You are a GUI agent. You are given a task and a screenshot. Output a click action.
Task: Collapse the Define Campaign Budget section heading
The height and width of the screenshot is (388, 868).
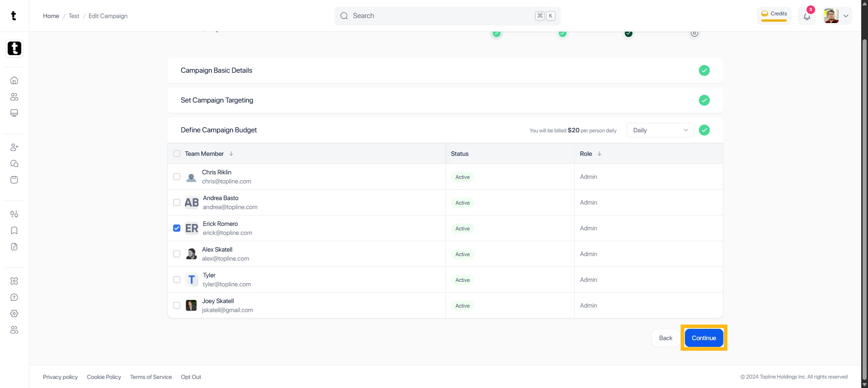click(219, 130)
